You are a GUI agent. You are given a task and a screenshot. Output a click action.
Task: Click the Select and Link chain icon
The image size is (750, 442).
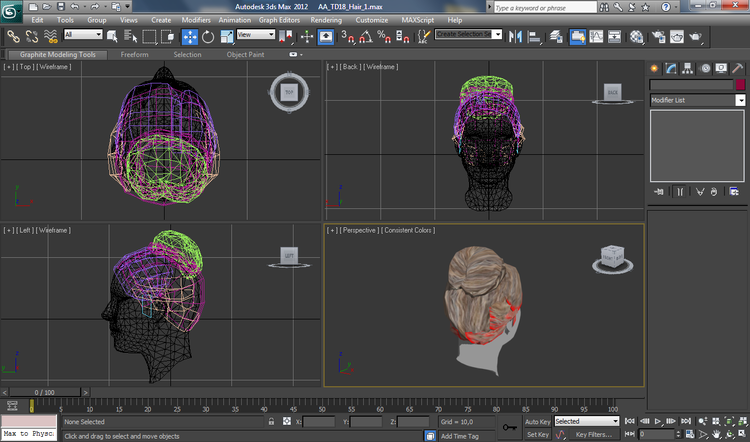click(13, 37)
